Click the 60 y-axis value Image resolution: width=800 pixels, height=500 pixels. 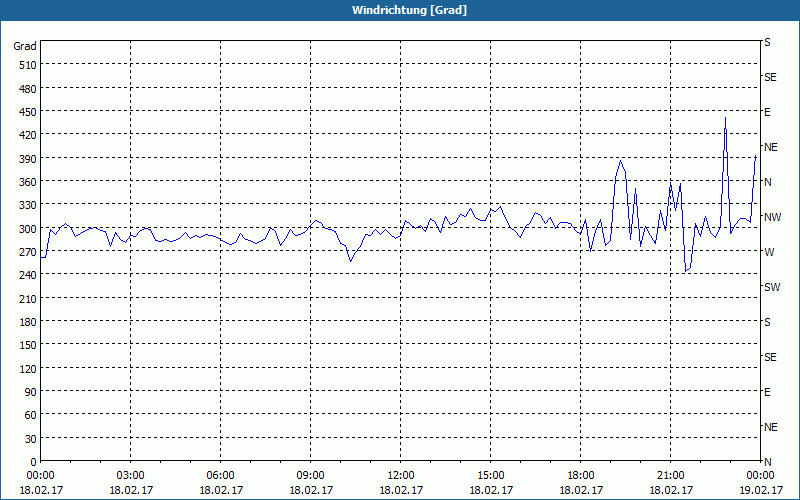pos(31,415)
